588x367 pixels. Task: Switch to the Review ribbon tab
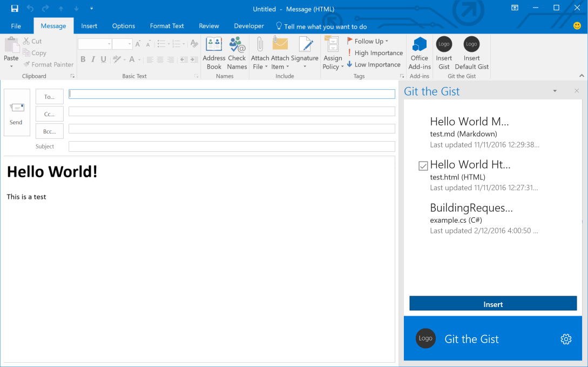click(x=209, y=26)
